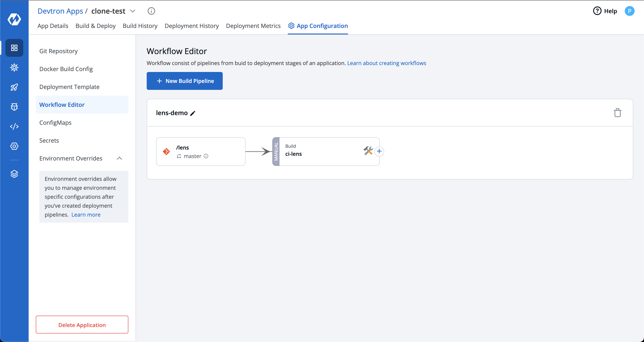
Task: Add a pipeline via plus on ci-lens
Action: pyautogui.click(x=379, y=151)
